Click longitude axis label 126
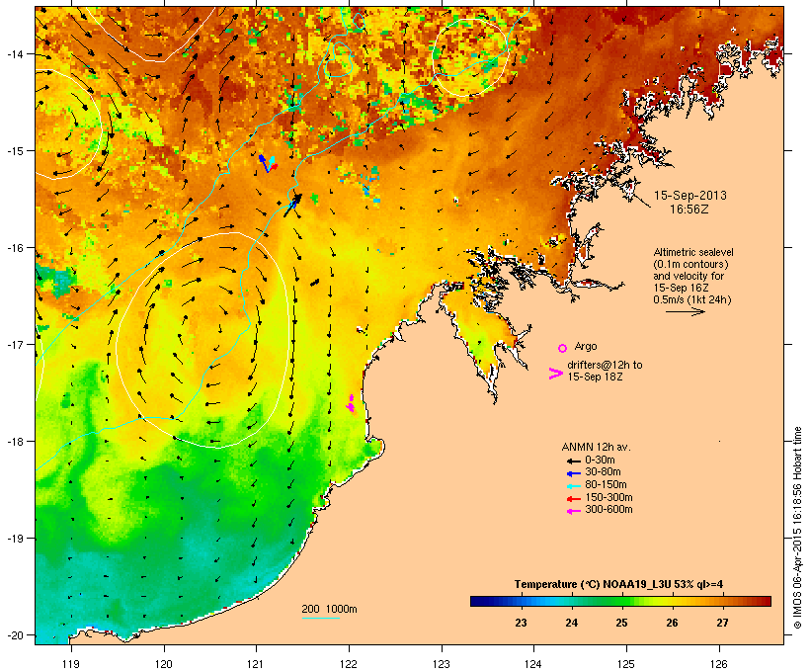Viewport: 810px width, 672px height. [719, 664]
